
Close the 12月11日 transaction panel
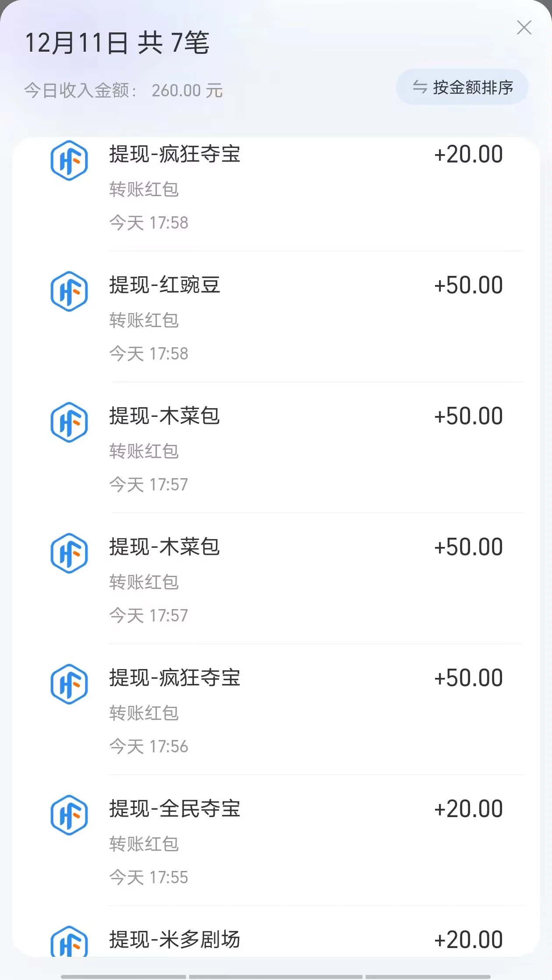pos(524,28)
